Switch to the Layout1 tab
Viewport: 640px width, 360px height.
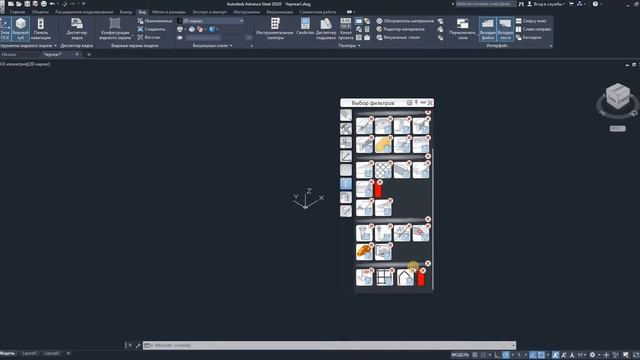point(29,353)
